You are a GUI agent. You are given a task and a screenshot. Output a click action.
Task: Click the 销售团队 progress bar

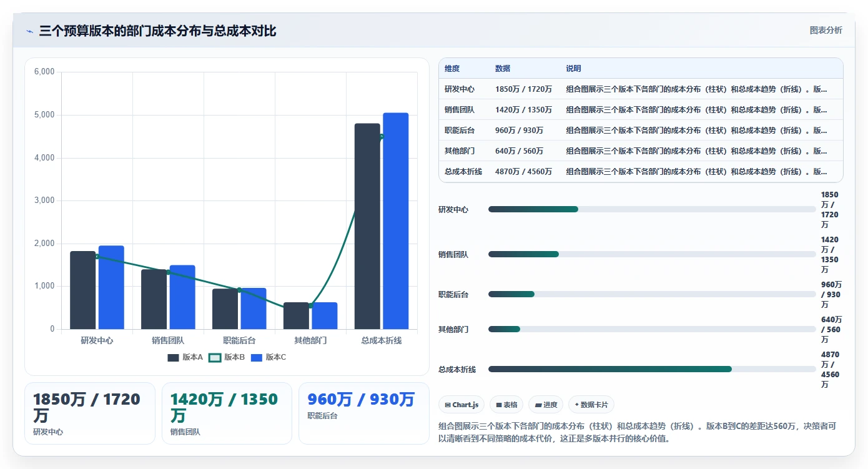tap(652, 254)
